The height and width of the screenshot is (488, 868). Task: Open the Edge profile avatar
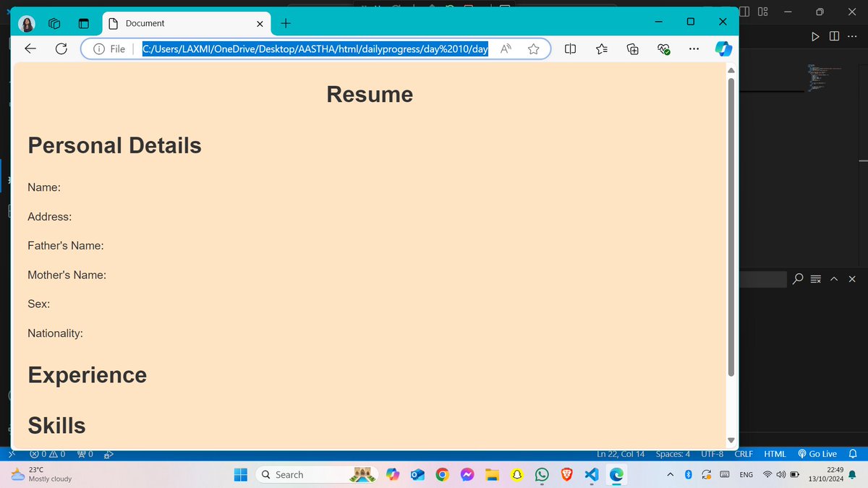27,23
